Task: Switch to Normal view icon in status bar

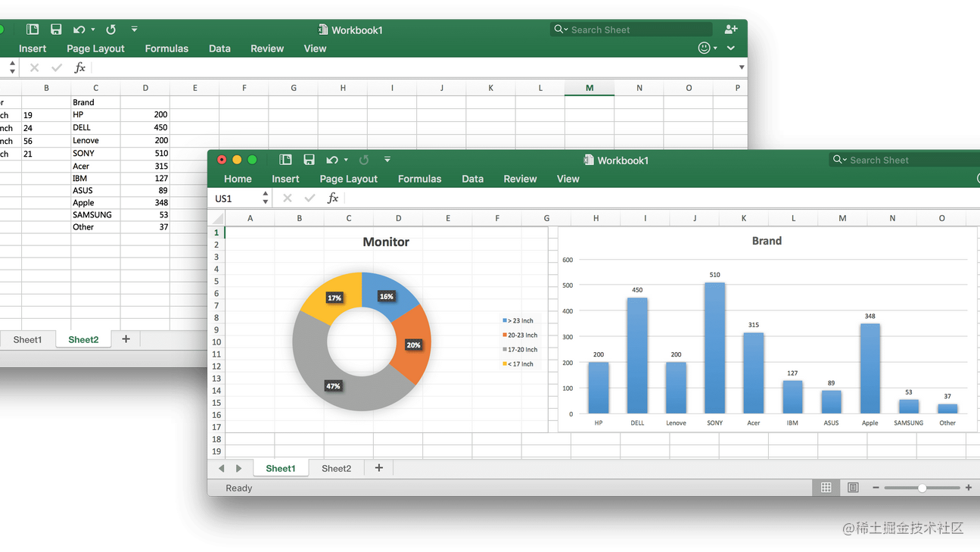Action: coord(826,488)
